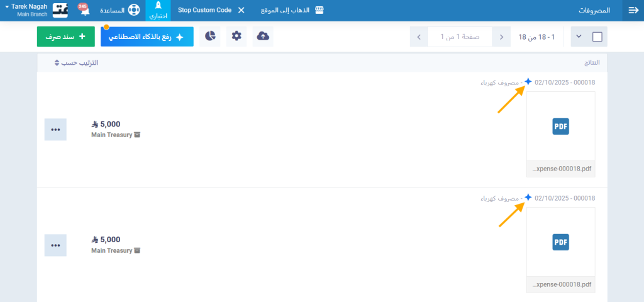Click the company logo icon
The width and height of the screenshot is (644, 302).
(60, 11)
